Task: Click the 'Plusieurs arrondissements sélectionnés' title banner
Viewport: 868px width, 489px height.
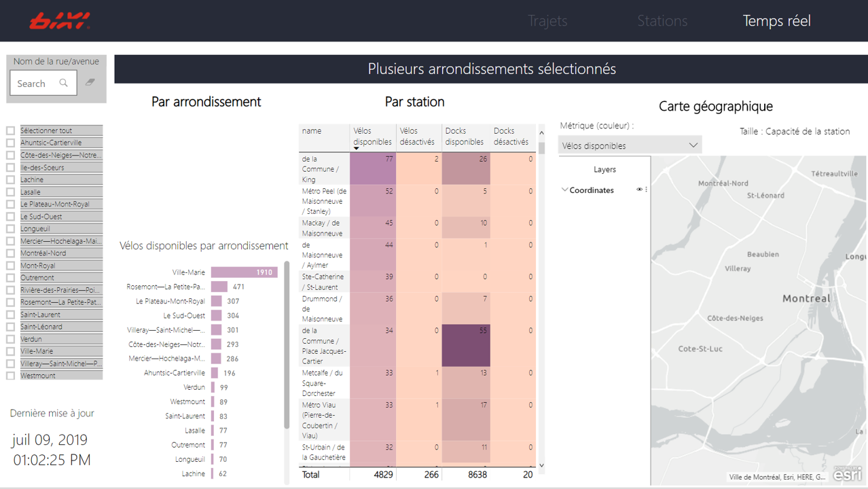Action: coord(491,69)
